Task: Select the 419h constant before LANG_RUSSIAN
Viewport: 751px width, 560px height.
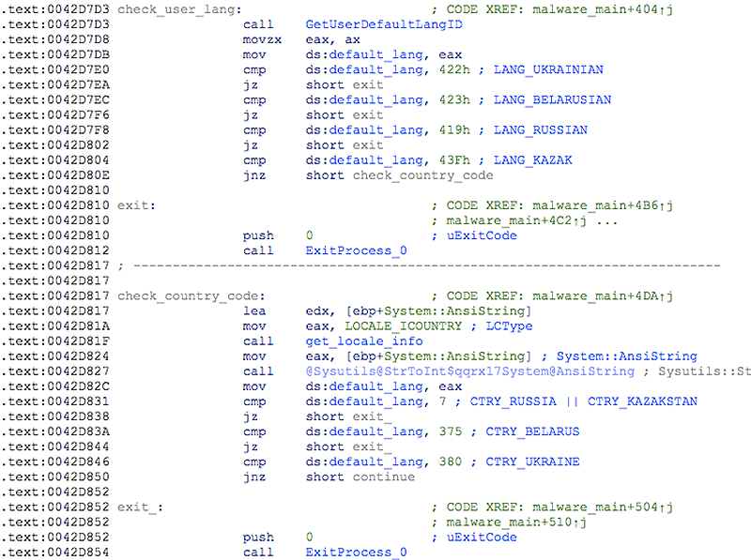Action: tap(454, 130)
